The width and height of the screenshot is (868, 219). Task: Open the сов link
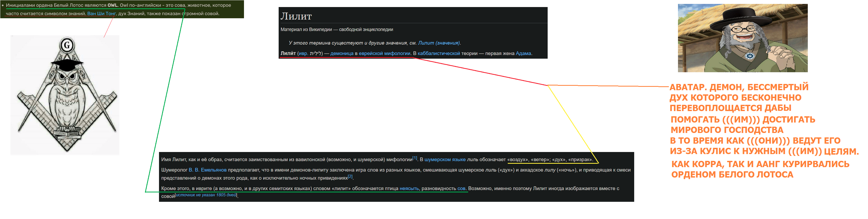click(461, 188)
